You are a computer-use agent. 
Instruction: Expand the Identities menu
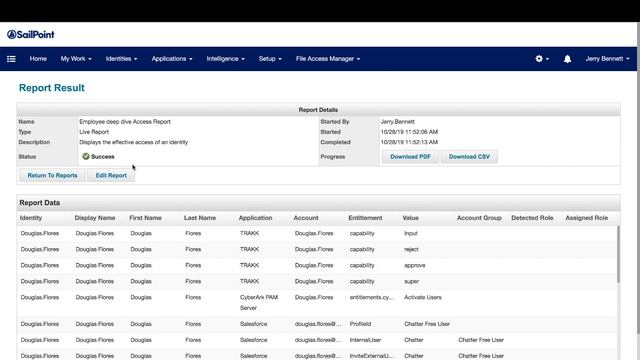(121, 59)
